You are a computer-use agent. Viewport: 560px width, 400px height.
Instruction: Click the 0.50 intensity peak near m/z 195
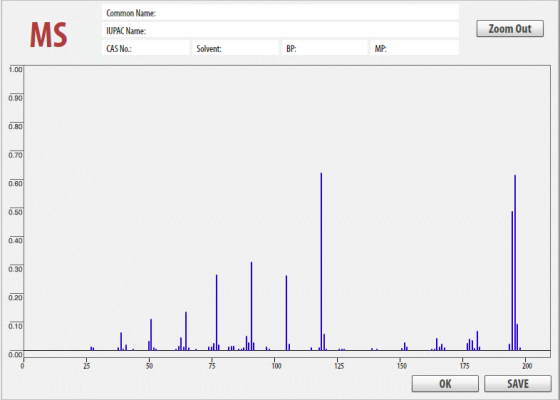click(512, 281)
